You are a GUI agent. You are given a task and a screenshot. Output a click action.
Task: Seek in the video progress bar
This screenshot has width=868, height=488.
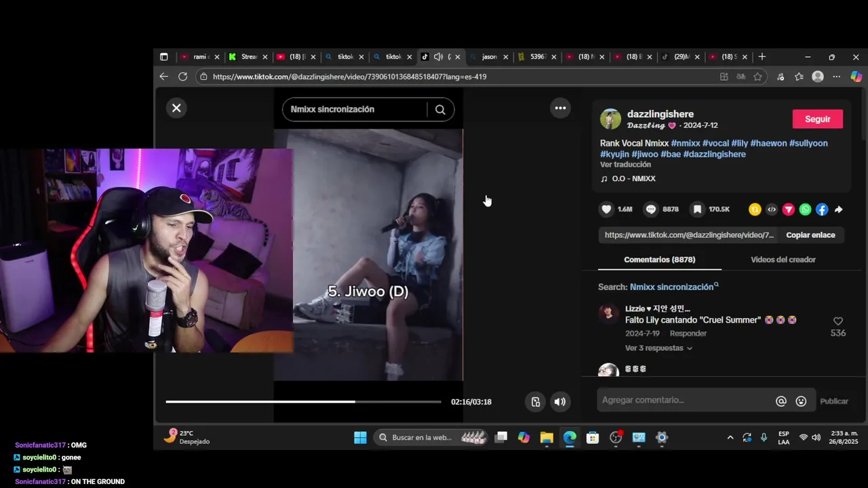click(x=303, y=402)
